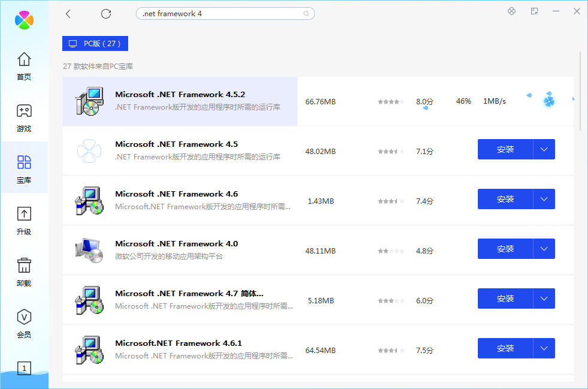
Task: Click the 64.54MB size value
Action: (320, 350)
